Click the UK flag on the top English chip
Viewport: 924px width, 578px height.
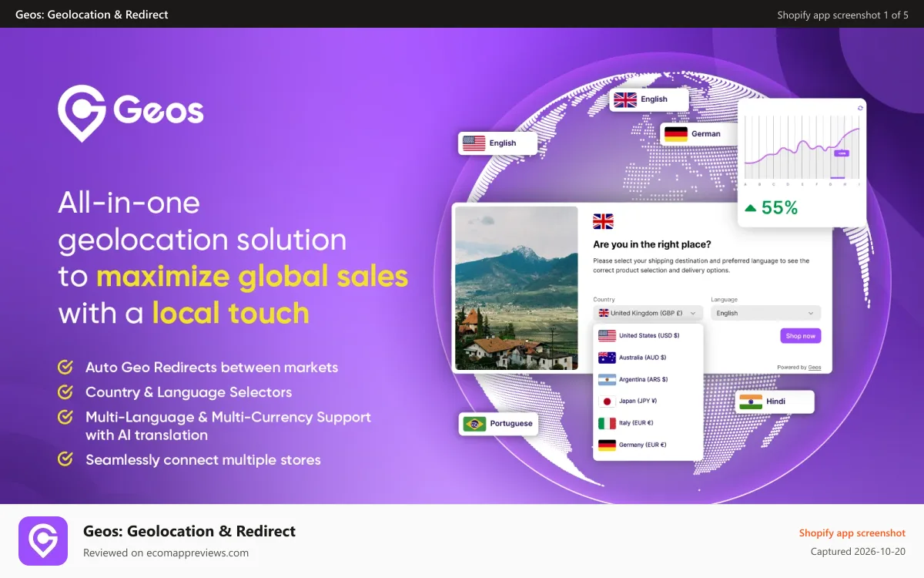coord(625,99)
